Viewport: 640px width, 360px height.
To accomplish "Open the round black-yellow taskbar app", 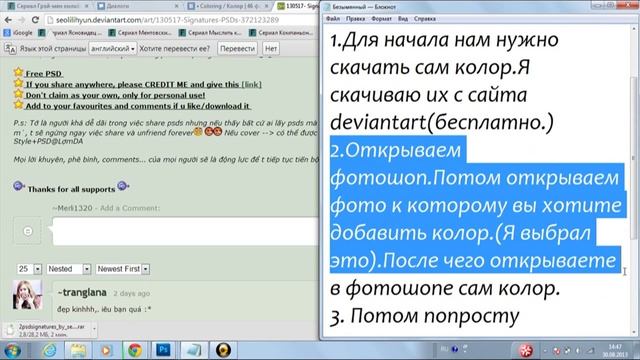I will coord(223,351).
